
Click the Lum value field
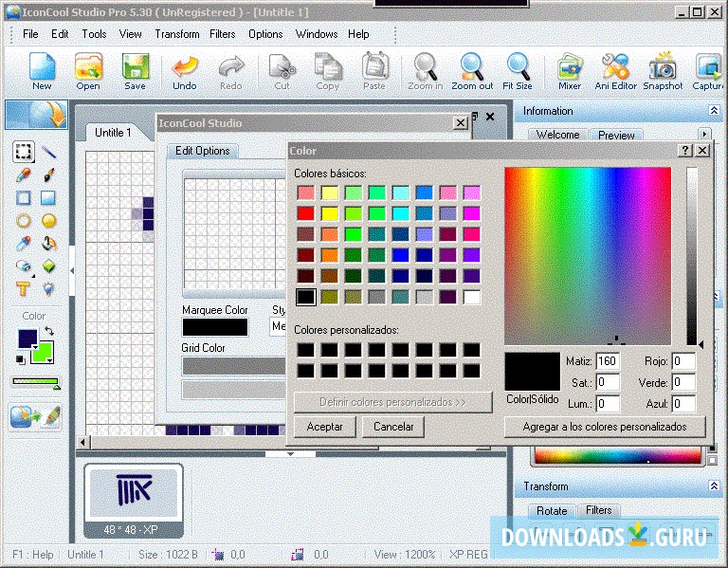[x=608, y=404]
